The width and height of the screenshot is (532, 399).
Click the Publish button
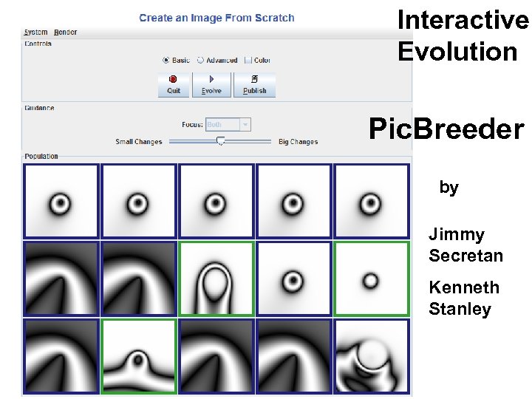[254, 85]
